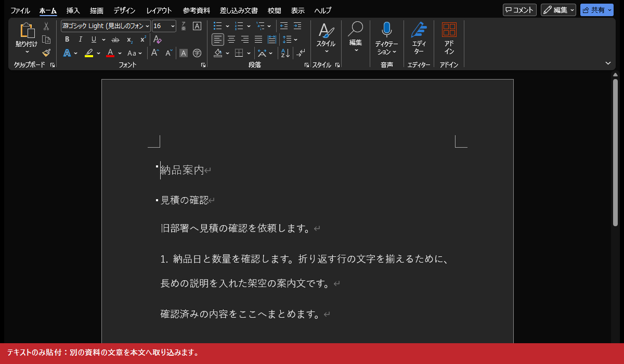624x364 pixels.
Task: Toggle underline formatting
Action: 94,40
